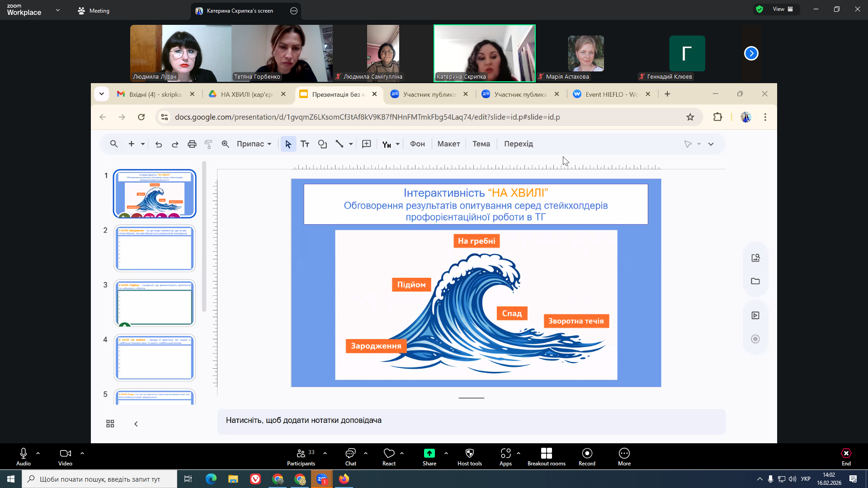868x488 pixels.
Task: Open the Participants panel icon
Action: point(301,453)
